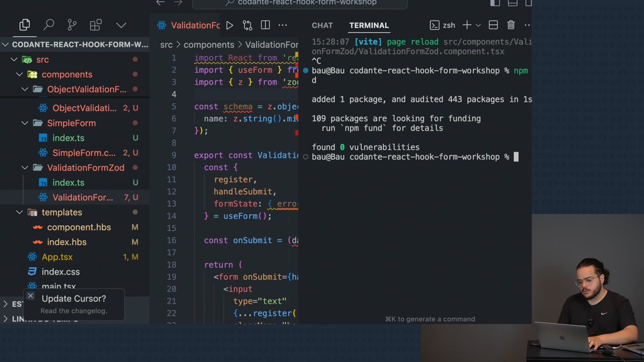This screenshot has width=644, height=362.
Task: Select the TERMINAL tab
Action: pyautogui.click(x=369, y=25)
